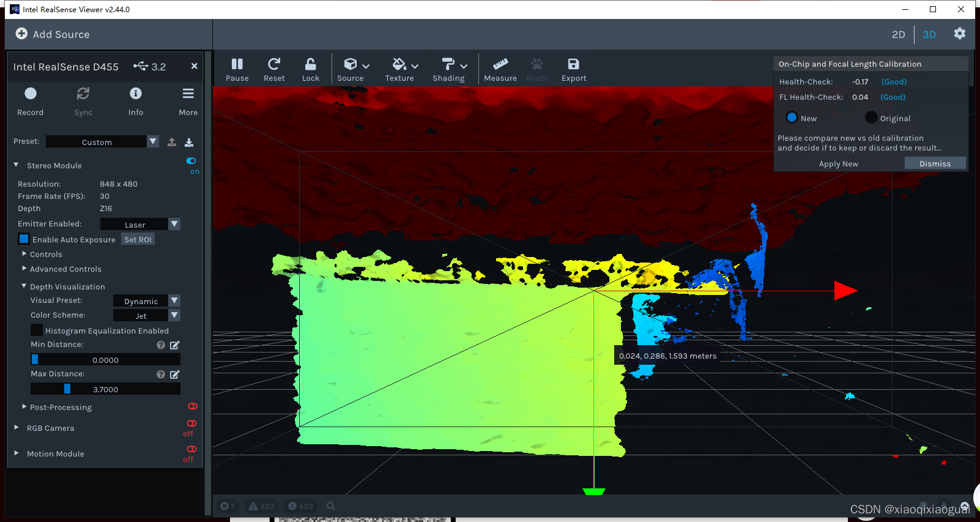Expand the Controls section
The width and height of the screenshot is (980, 522).
tap(24, 253)
